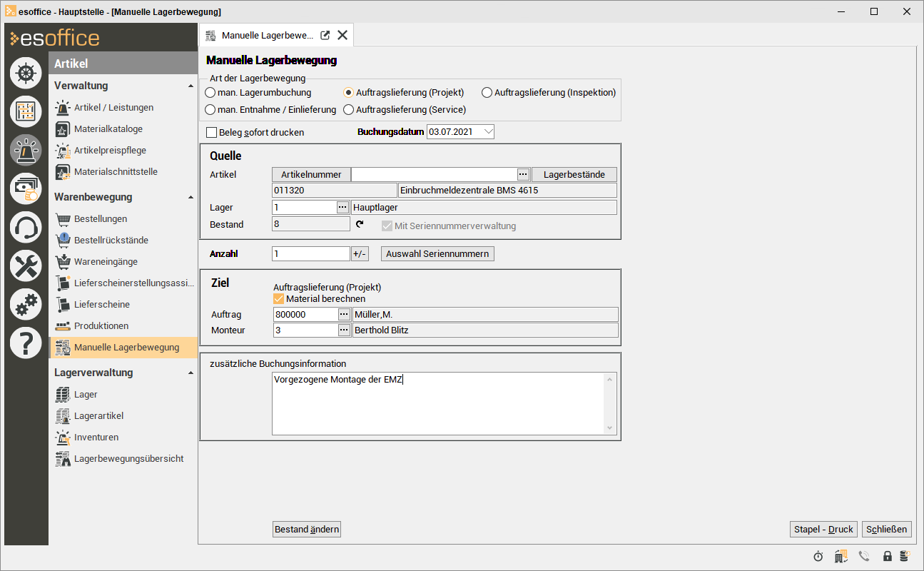Open Auftrag lookup ellipsis button
Screen dimensions: 924x571
click(x=344, y=315)
